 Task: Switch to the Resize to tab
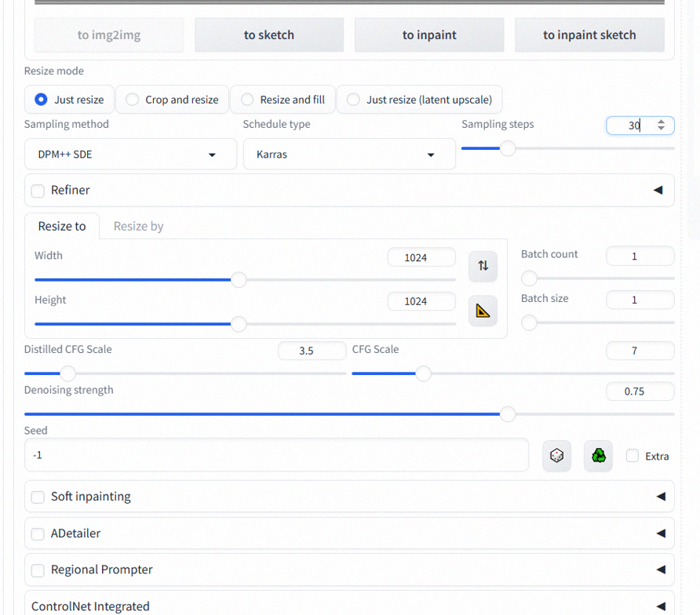coord(62,226)
